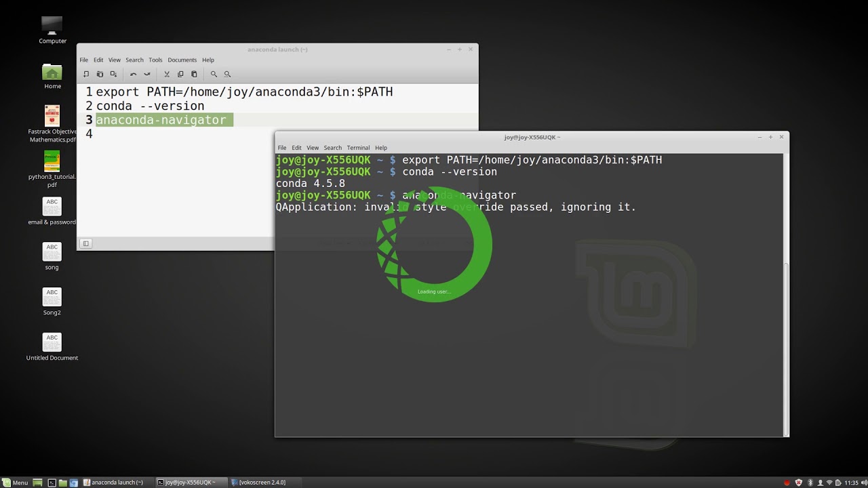Open the Mint Menu button
The image size is (868, 488).
15,483
